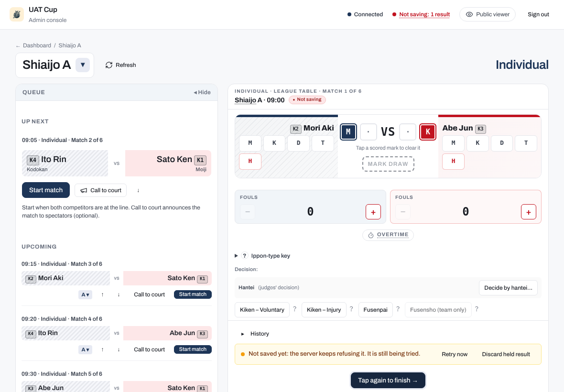Award Tsuki (T) to Abe Jun
Screen dimensions: 564x392
526,143
